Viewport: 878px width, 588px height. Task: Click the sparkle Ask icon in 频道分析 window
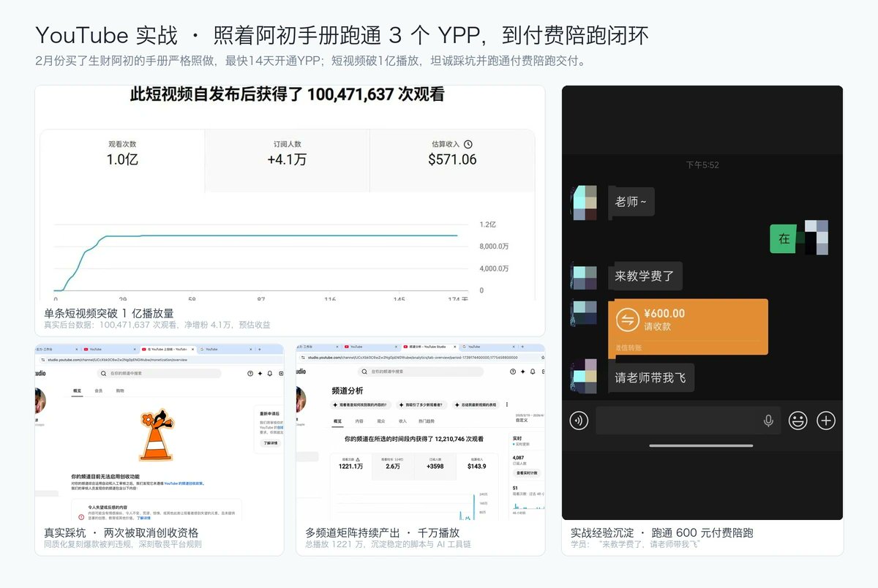pos(523,372)
